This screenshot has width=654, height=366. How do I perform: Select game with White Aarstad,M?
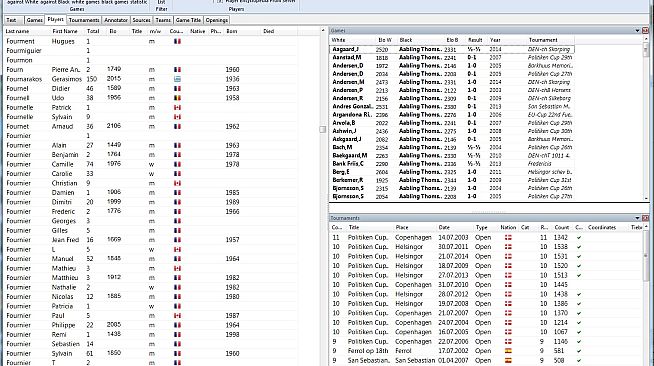pos(452,58)
